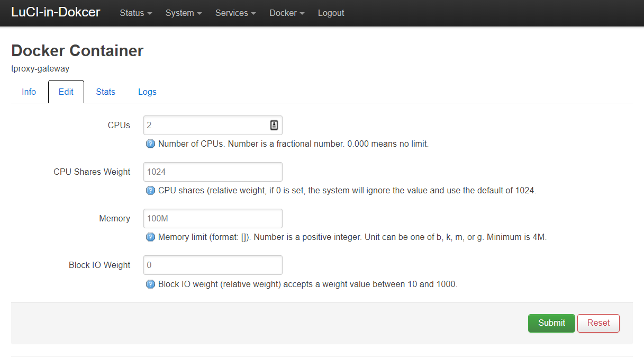Click the help icon under Memory field
Image resolution: width=644 pixels, height=357 pixels.
(150, 237)
